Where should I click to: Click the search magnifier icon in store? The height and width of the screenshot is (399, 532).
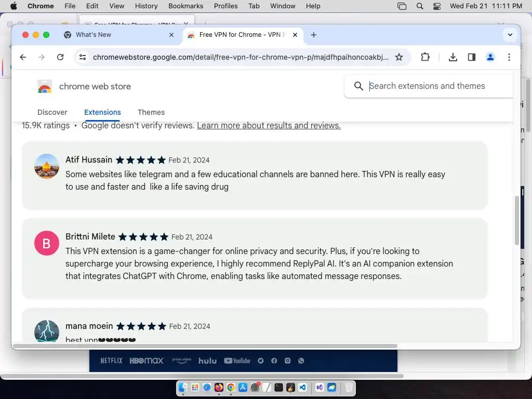tap(358, 86)
